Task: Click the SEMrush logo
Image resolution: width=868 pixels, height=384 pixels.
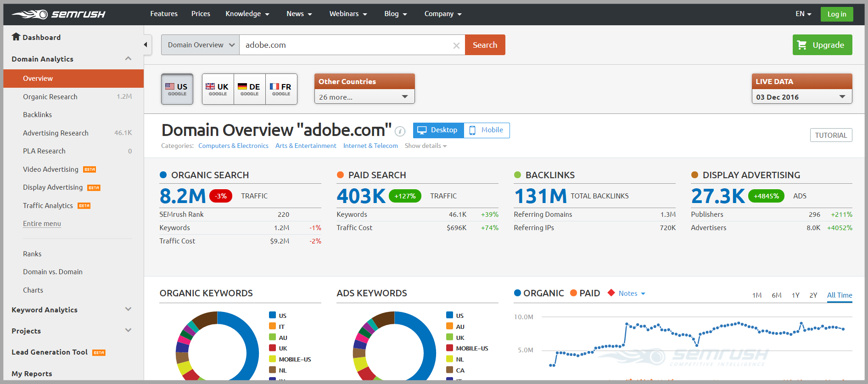Action: point(59,14)
